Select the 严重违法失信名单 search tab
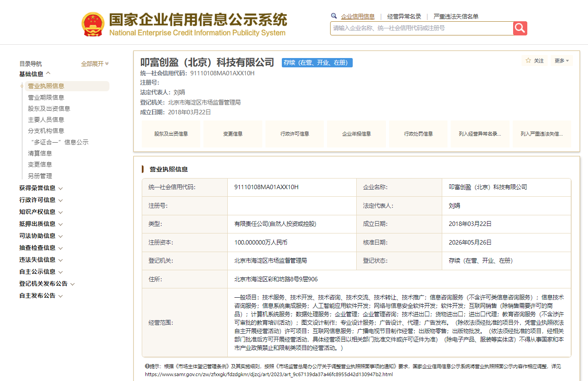Image resolution: width=588 pixels, height=381 pixels. click(x=456, y=16)
